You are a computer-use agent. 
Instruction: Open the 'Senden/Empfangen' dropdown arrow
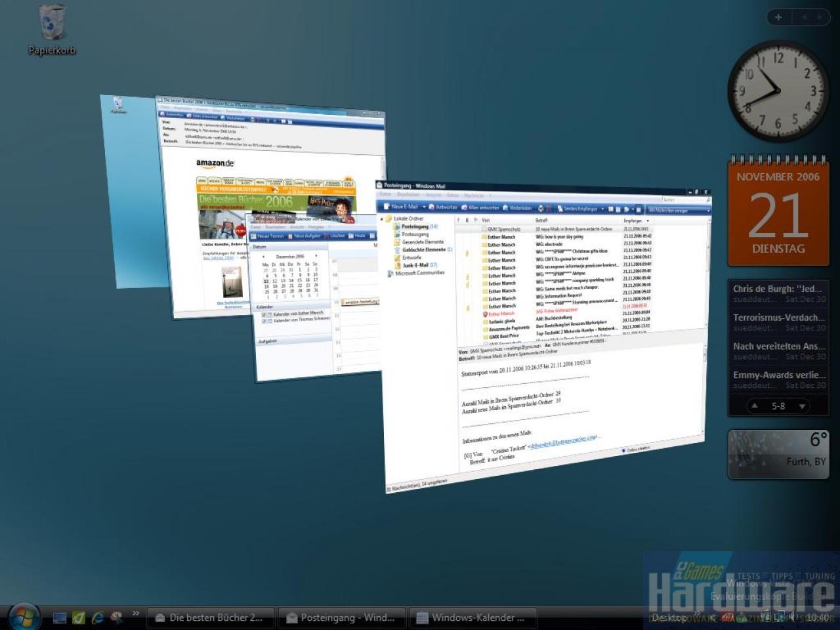pyautogui.click(x=602, y=209)
